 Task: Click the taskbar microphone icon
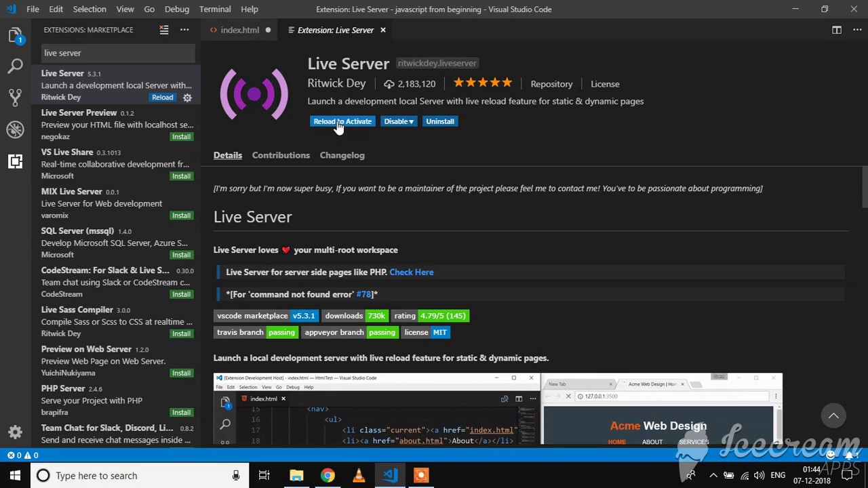236,476
